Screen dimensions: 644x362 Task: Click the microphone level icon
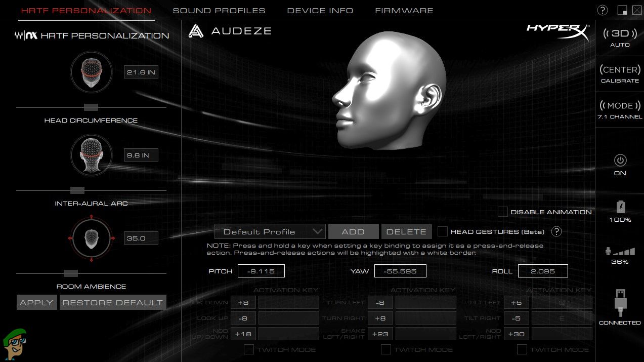(620, 251)
